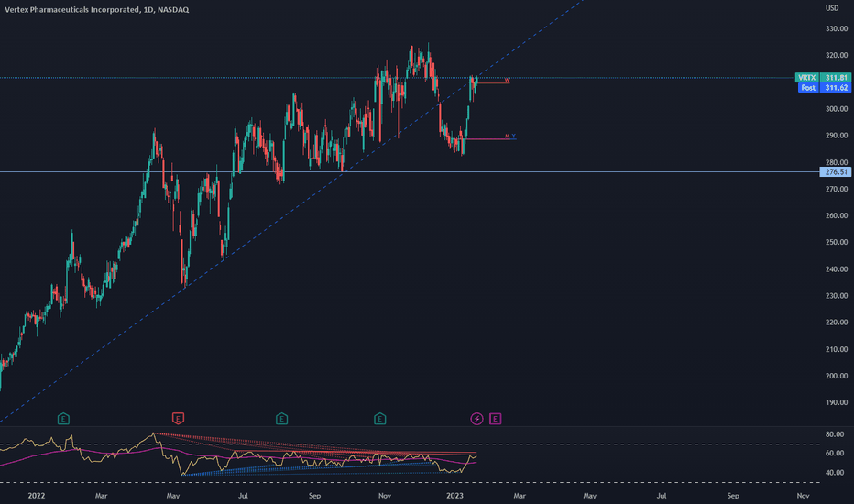Open the green earnings icon near August 2022
This screenshot has height=504, width=854.
[281, 419]
